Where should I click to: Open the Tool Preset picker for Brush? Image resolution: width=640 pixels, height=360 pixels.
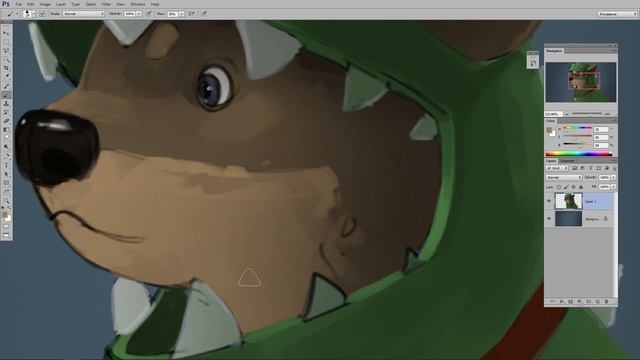12,13
